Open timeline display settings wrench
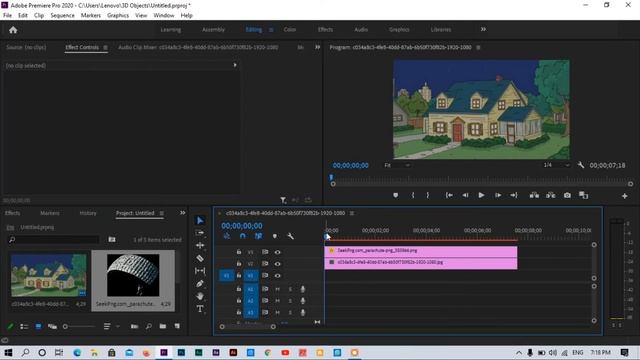The image size is (640, 360). [291, 236]
